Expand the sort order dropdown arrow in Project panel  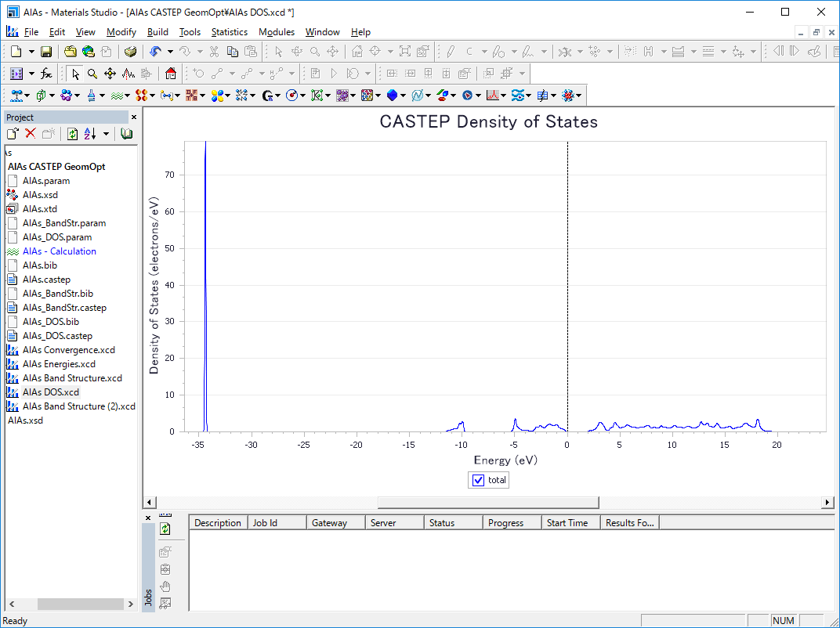(x=106, y=134)
